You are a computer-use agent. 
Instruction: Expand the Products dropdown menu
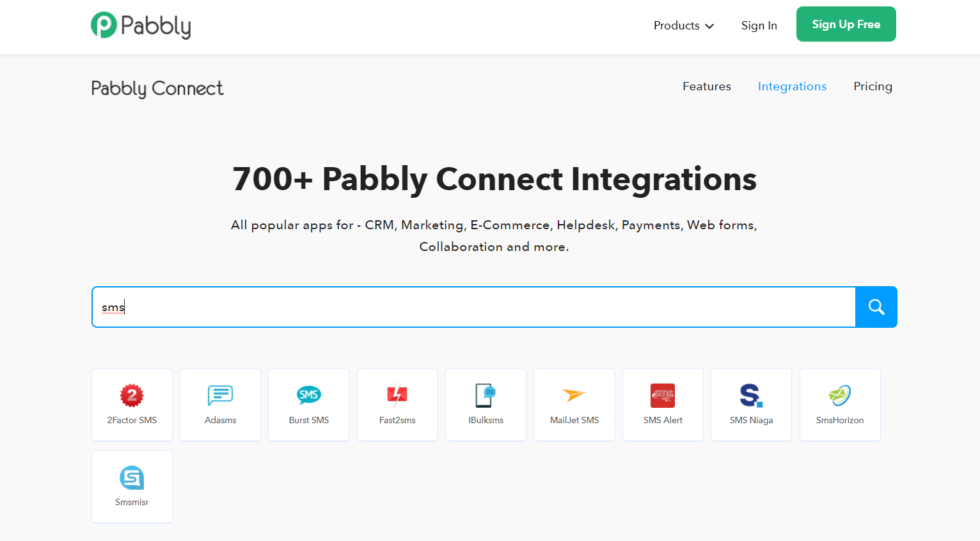pos(684,26)
